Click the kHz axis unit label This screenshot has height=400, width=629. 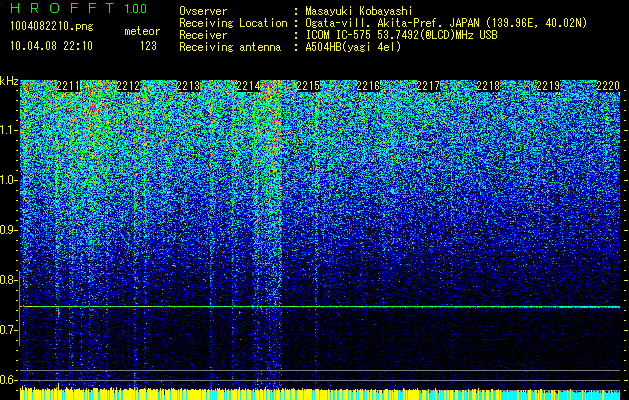9,81
